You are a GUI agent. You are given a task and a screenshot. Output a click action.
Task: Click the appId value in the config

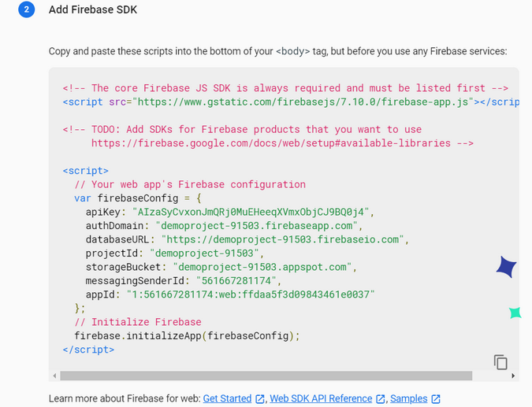click(x=251, y=294)
